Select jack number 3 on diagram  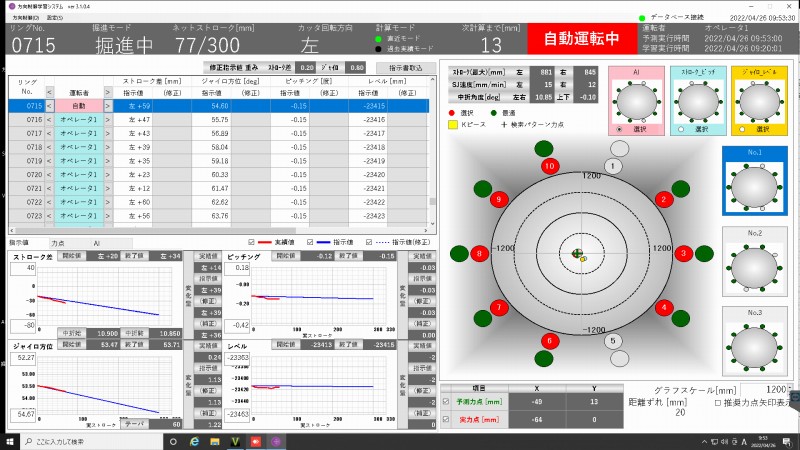[684, 254]
